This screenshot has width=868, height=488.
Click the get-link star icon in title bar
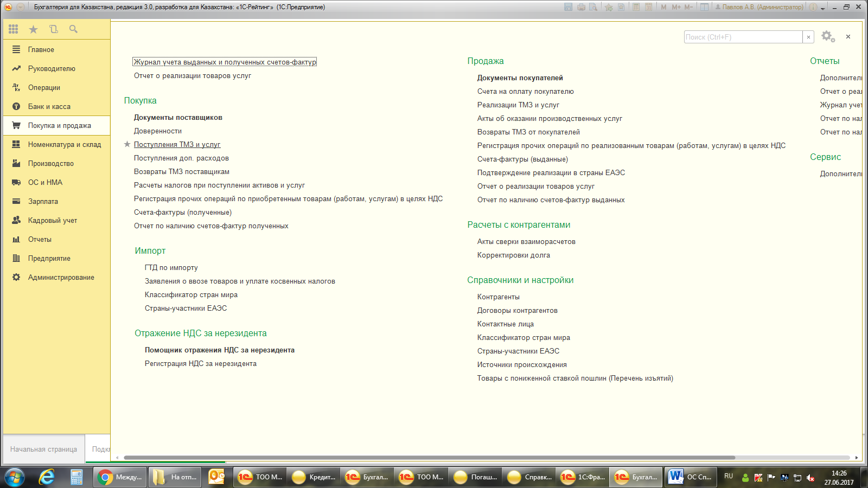609,7
